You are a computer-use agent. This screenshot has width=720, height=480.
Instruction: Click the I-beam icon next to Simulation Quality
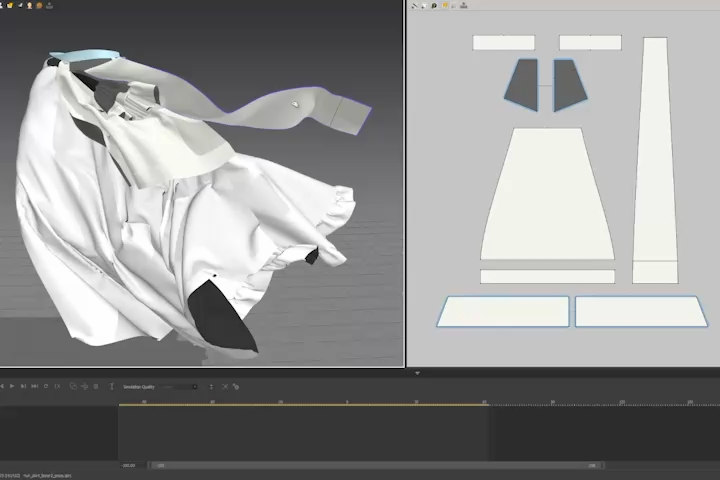112,386
